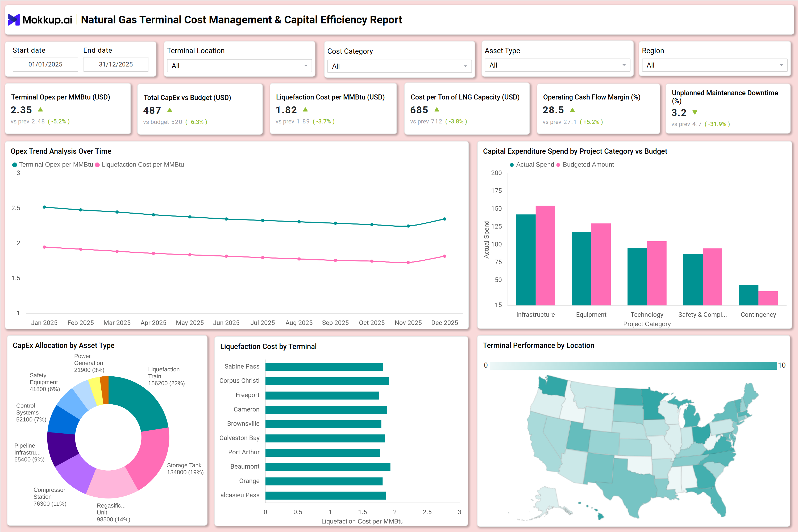This screenshot has width=798, height=532.
Task: Click the Start date field 01/01/2025
Action: pyautogui.click(x=45, y=64)
